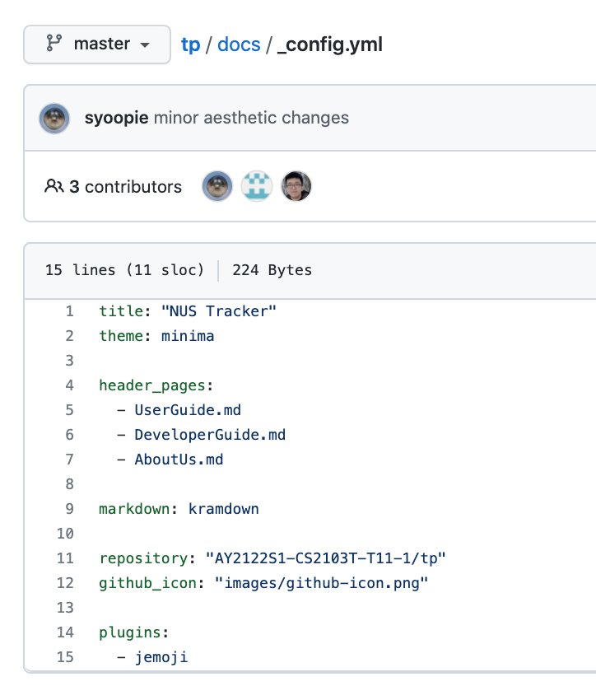
Task: Click the git branch icon
Action: point(54,44)
